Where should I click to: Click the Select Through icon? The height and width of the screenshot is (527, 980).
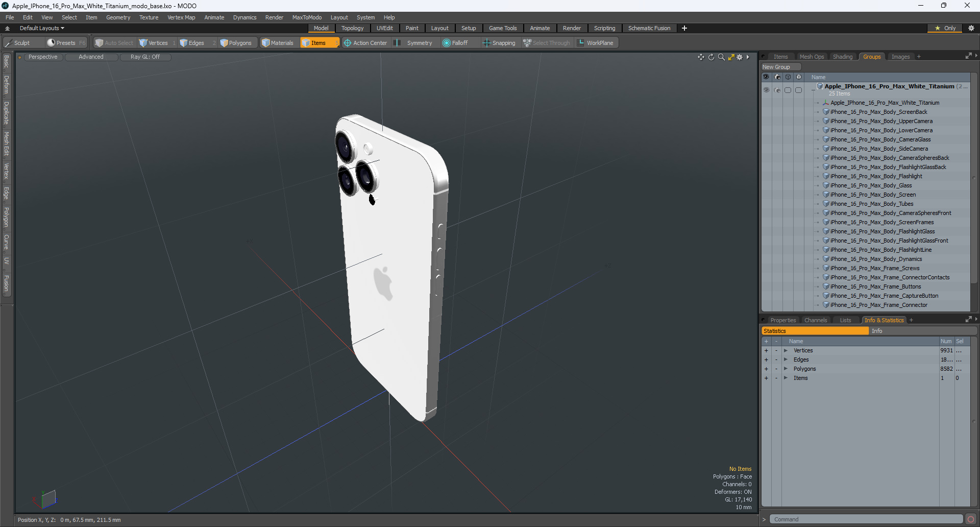pos(527,43)
